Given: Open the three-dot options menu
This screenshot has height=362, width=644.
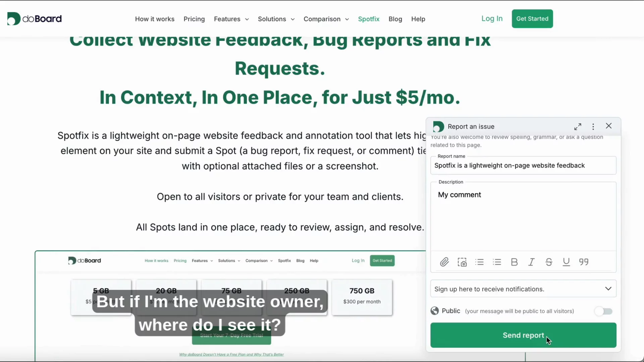Looking at the screenshot, I should [x=593, y=126].
